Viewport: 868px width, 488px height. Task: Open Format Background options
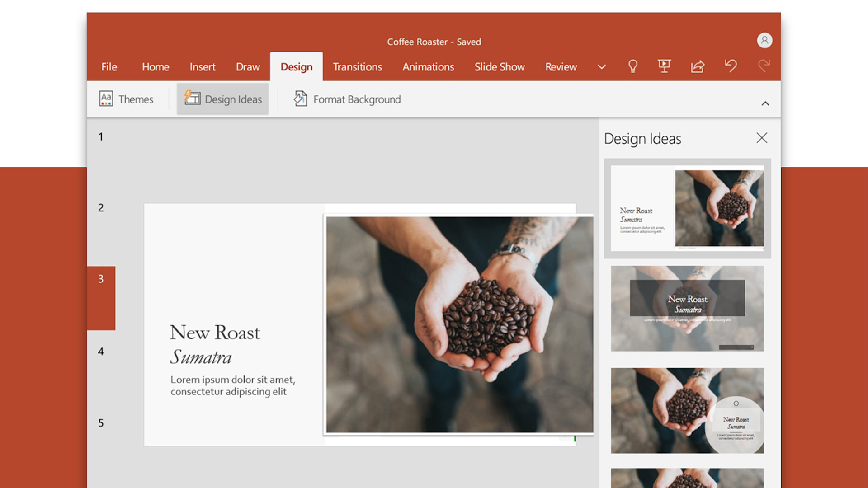[347, 99]
